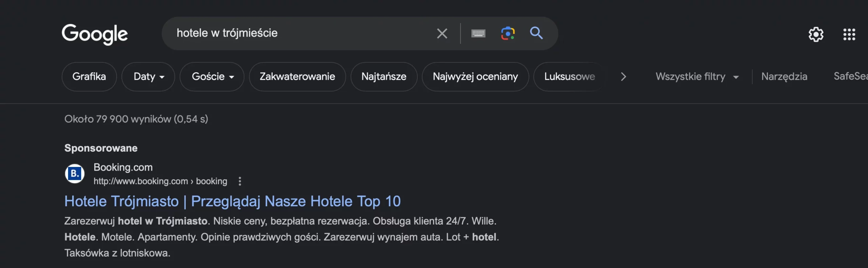
Task: Click the Google logo
Action: (x=95, y=34)
